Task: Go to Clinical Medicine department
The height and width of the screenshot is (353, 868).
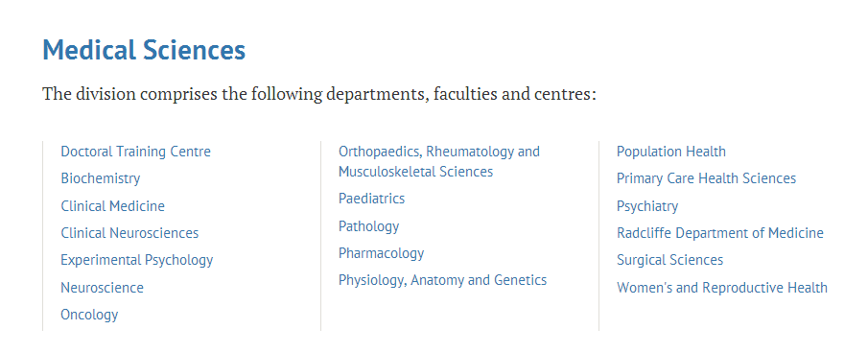Action: 112,206
